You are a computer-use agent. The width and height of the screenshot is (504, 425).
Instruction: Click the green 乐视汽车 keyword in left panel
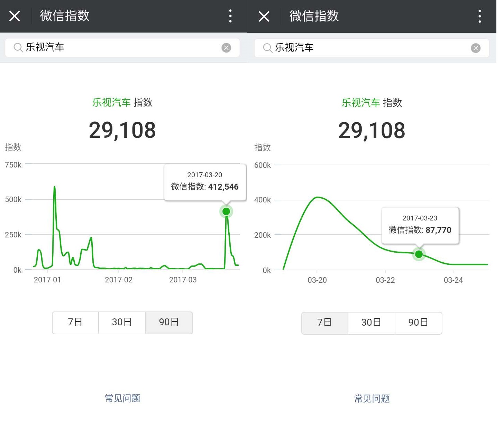pos(111,102)
